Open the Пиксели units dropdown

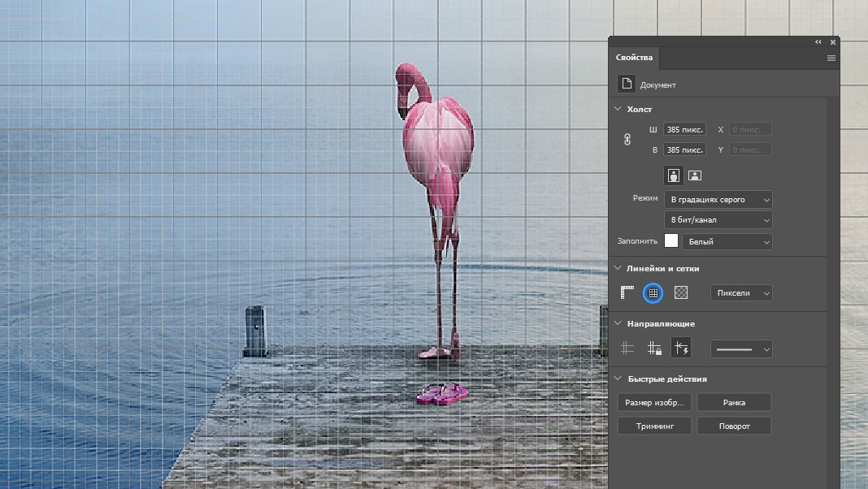740,292
